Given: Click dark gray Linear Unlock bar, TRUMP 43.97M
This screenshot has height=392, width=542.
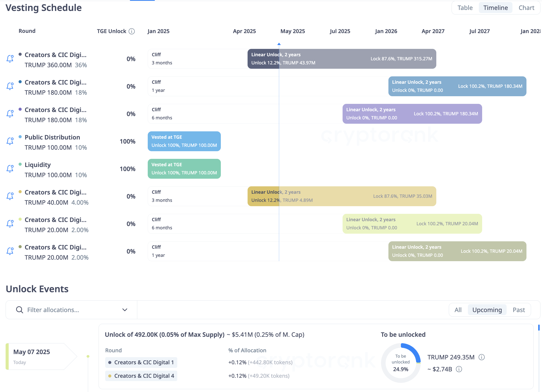Looking at the screenshot, I should [342, 59].
